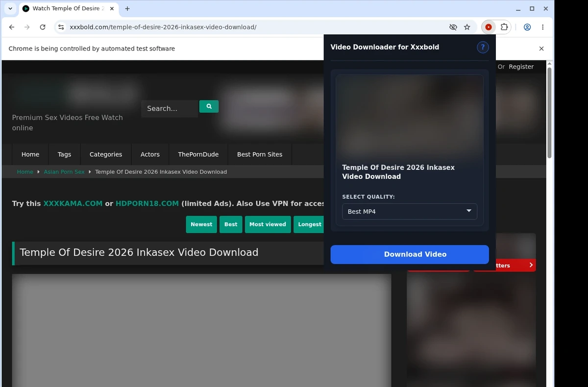The height and width of the screenshot is (387, 588).
Task: Click the page heading Temple Of Desire 2026
Action: pos(139,252)
